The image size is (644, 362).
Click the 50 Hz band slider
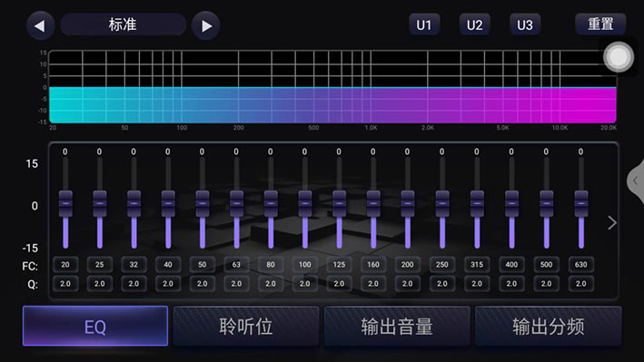click(x=202, y=203)
